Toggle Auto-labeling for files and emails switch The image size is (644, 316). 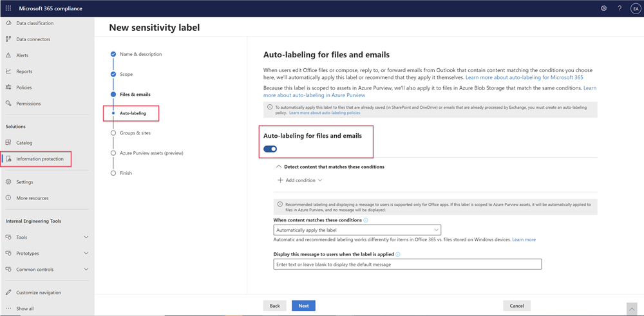tap(270, 149)
